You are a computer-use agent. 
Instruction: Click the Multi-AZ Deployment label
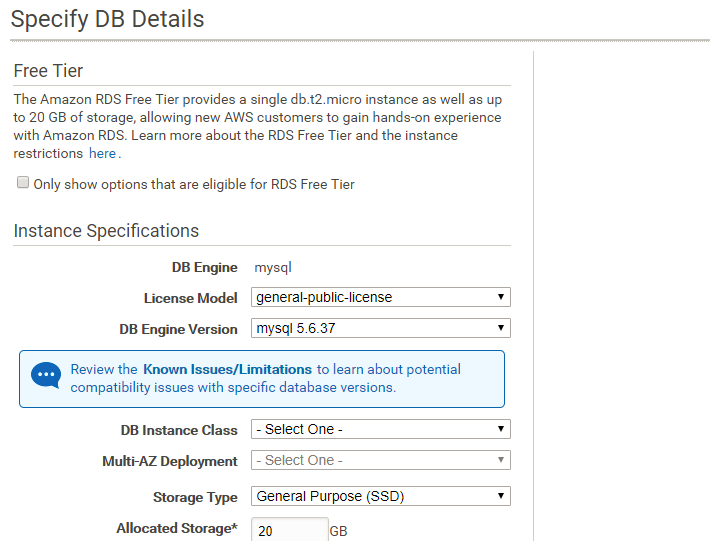point(170,461)
